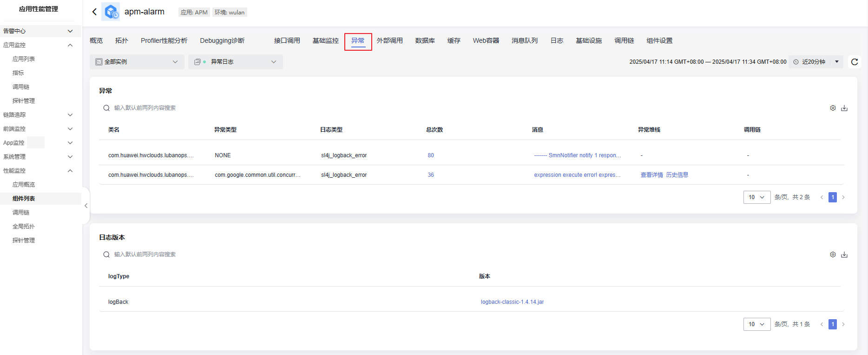
Task: Go to previous page in the 日志版本 table
Action: [x=822, y=324]
